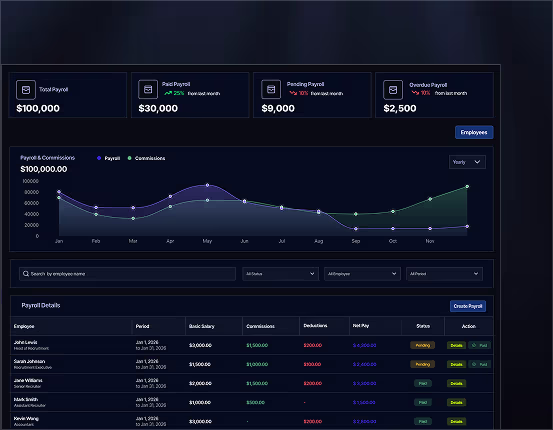Click the red downward trend arrow in Pending Payroll

point(293,93)
